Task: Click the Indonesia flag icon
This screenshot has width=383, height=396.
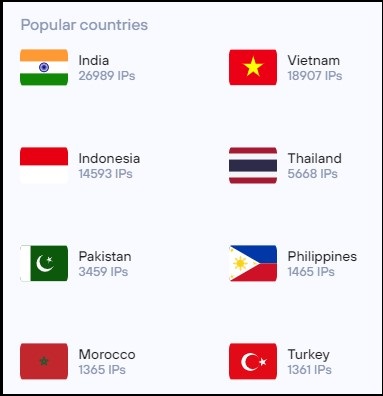Action: 44,165
